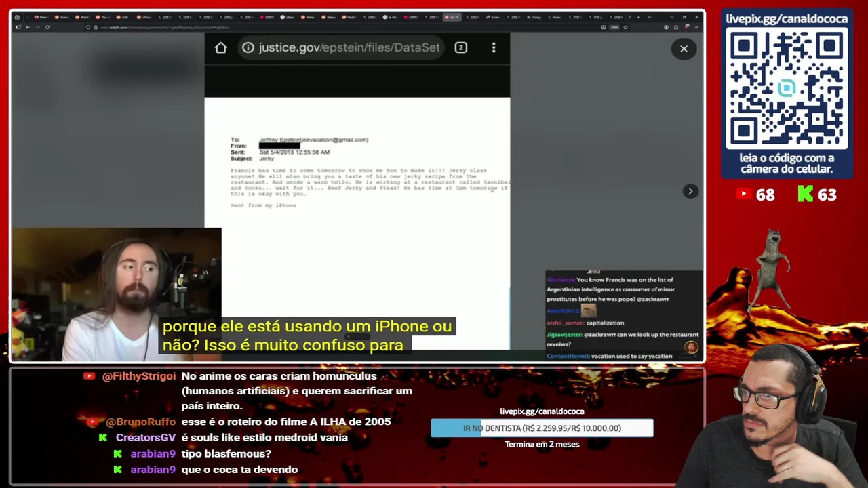868x488 pixels.
Task: Click the Portuguese subtitle 'porque ele está usando um iPhone'
Action: click(307, 327)
